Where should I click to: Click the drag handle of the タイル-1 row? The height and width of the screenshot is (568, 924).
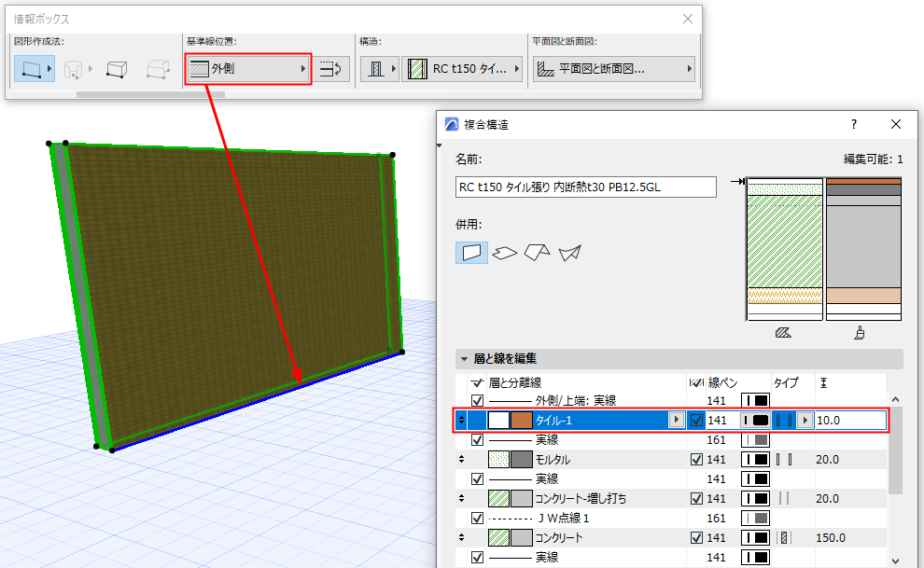tap(461, 421)
